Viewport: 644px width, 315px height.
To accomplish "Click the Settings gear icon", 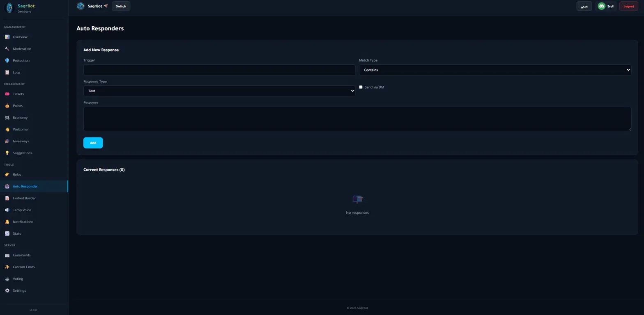I will [x=7, y=291].
